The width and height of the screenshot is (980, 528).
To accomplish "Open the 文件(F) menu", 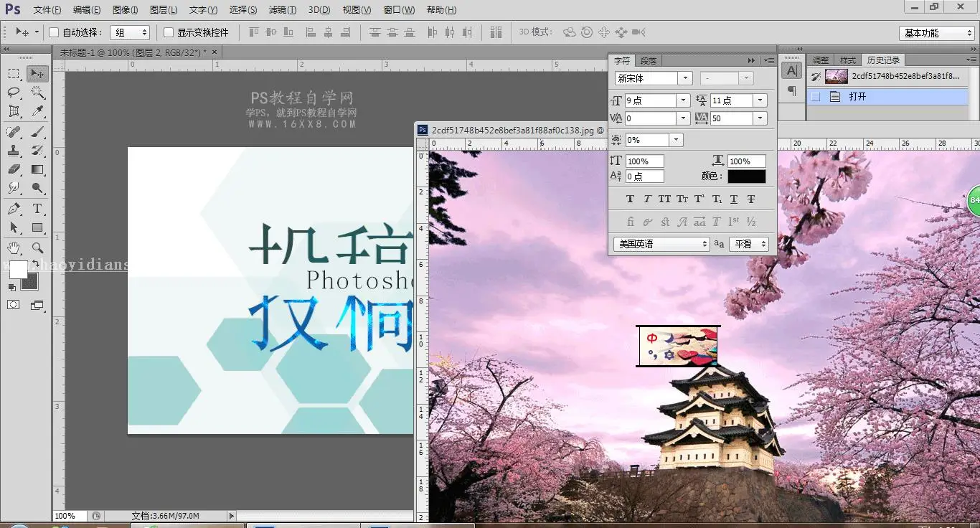I will [47, 10].
